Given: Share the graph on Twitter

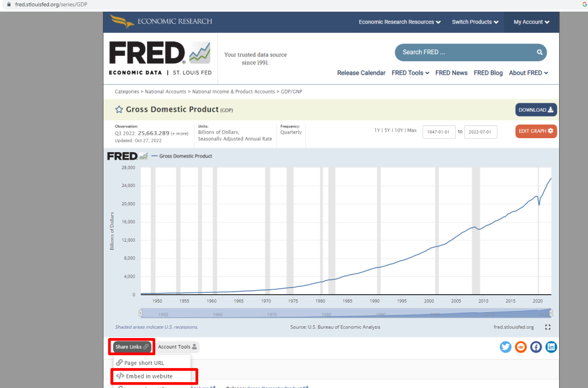Looking at the screenshot, I should pyautogui.click(x=506, y=347).
